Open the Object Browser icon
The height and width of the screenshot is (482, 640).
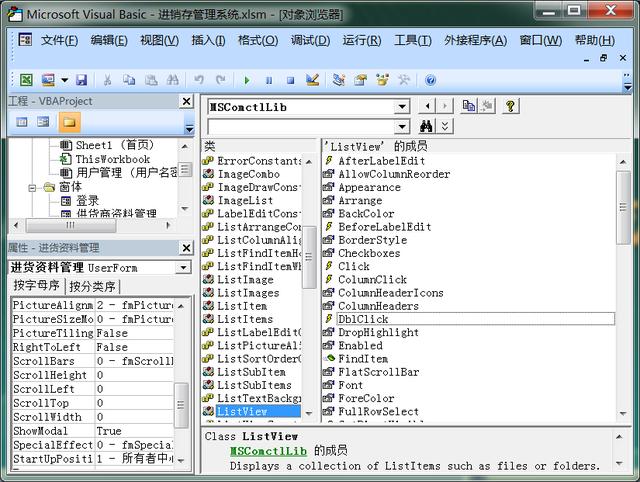(x=382, y=80)
